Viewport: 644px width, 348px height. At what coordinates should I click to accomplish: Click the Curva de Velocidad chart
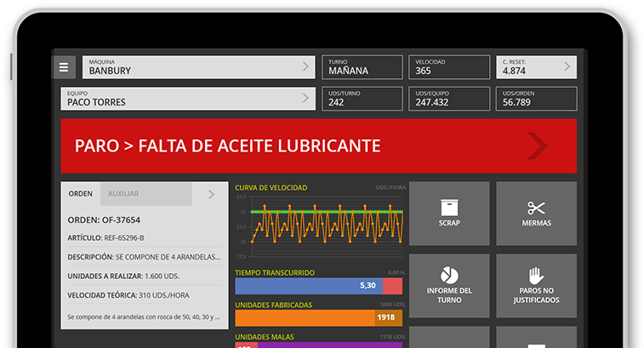(318, 226)
